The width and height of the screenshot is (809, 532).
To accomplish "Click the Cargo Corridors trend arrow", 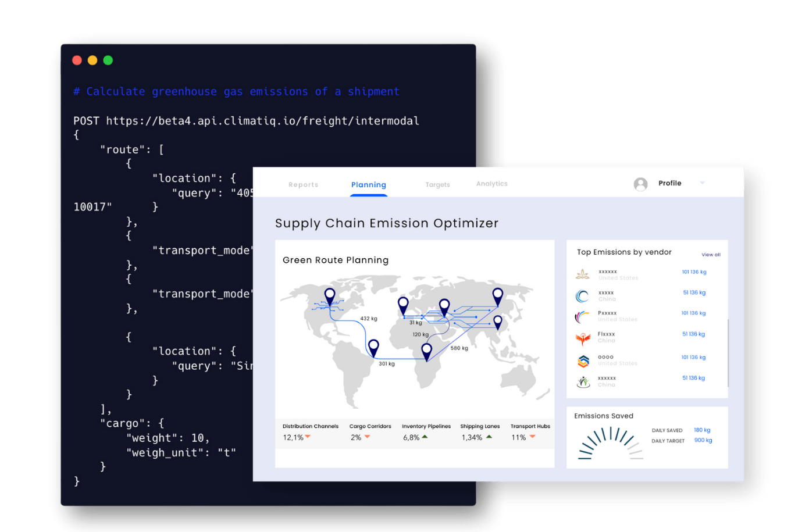I will click(366, 437).
